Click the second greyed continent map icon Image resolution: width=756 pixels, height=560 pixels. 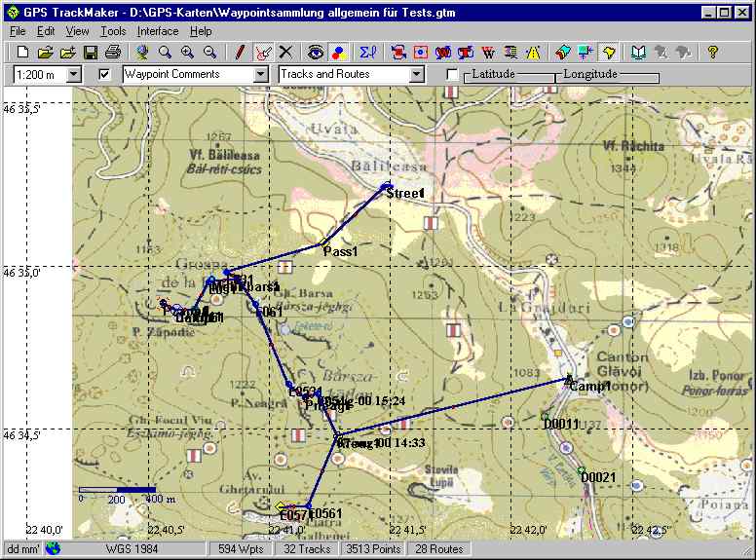684,52
